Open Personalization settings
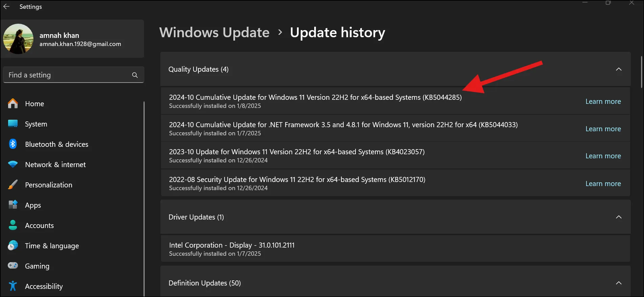Image resolution: width=644 pixels, height=297 pixels. (48, 185)
